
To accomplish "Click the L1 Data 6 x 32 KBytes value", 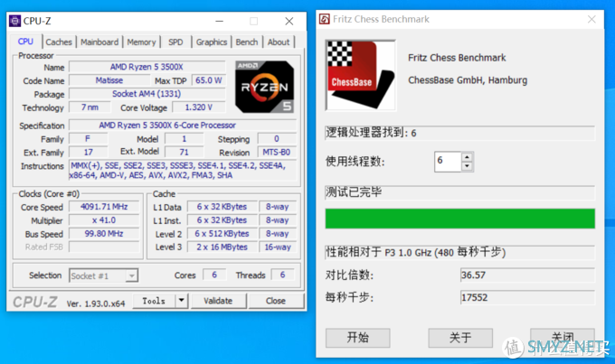I will (222, 207).
